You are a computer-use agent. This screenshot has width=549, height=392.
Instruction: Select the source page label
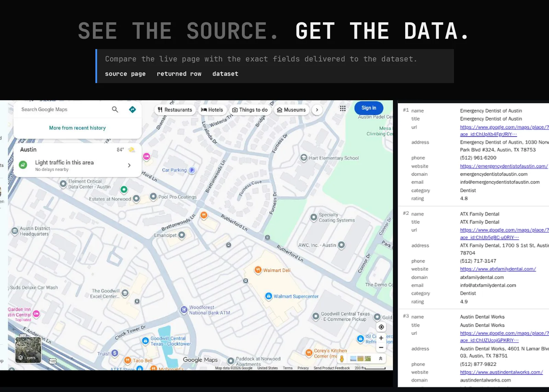pyautogui.click(x=125, y=74)
